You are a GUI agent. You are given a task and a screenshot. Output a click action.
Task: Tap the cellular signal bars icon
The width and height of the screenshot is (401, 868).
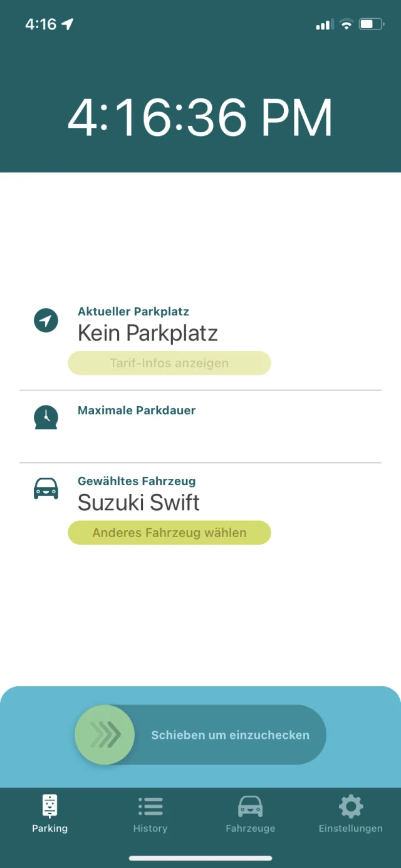click(x=324, y=24)
